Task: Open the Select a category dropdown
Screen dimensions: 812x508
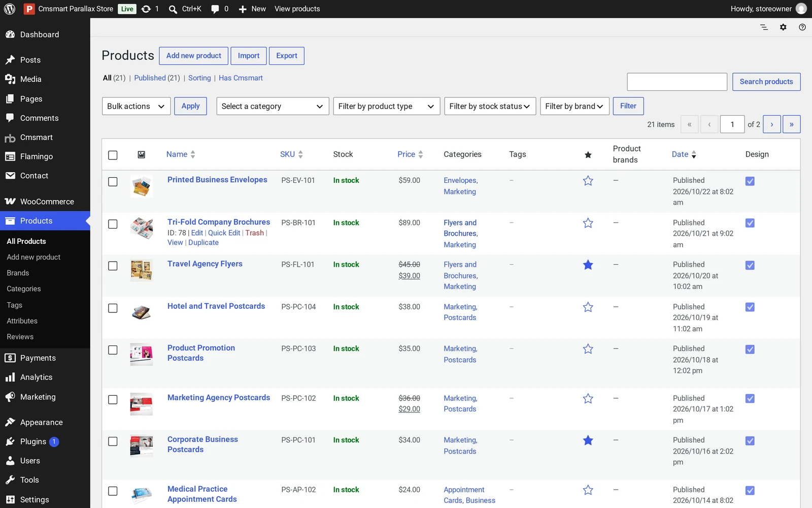Action: point(273,106)
